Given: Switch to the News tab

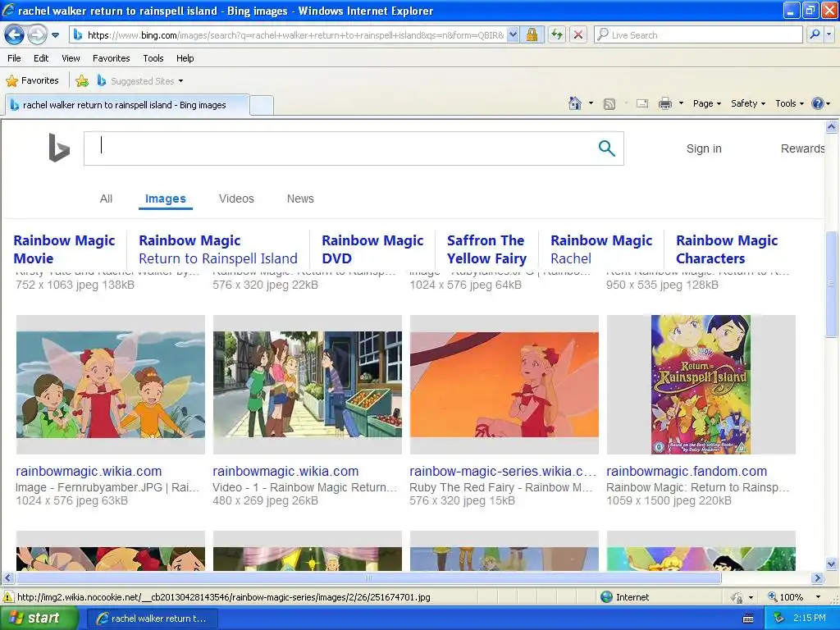Looking at the screenshot, I should [x=300, y=199].
